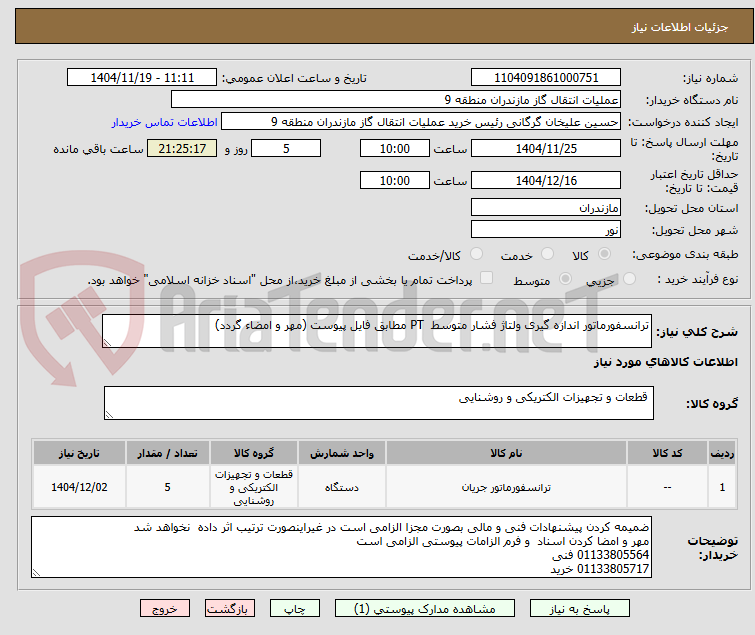Click the request creator name field
The image size is (755, 635).
[420, 122]
